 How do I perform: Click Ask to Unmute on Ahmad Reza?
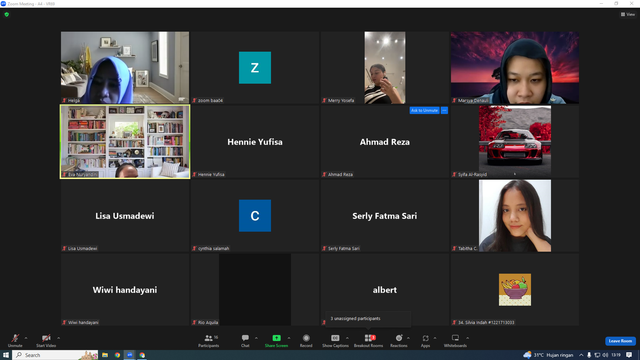point(424,110)
